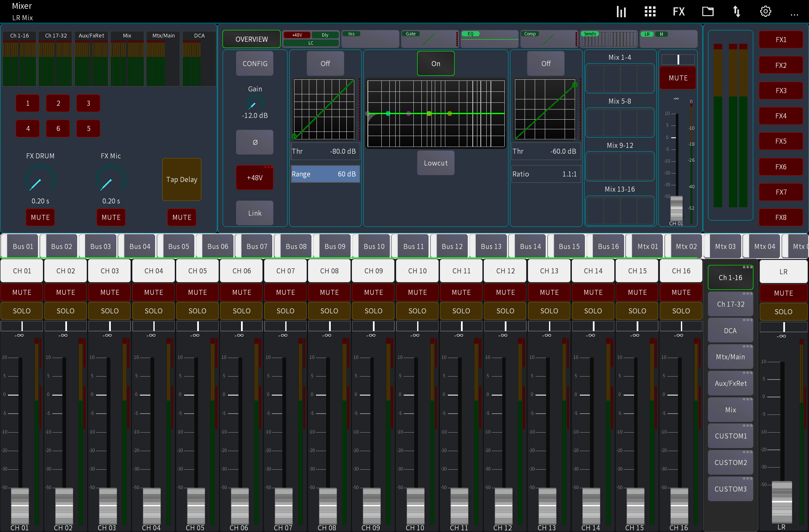
Task: Switch to the Bus 05 tab
Action: [x=179, y=246]
